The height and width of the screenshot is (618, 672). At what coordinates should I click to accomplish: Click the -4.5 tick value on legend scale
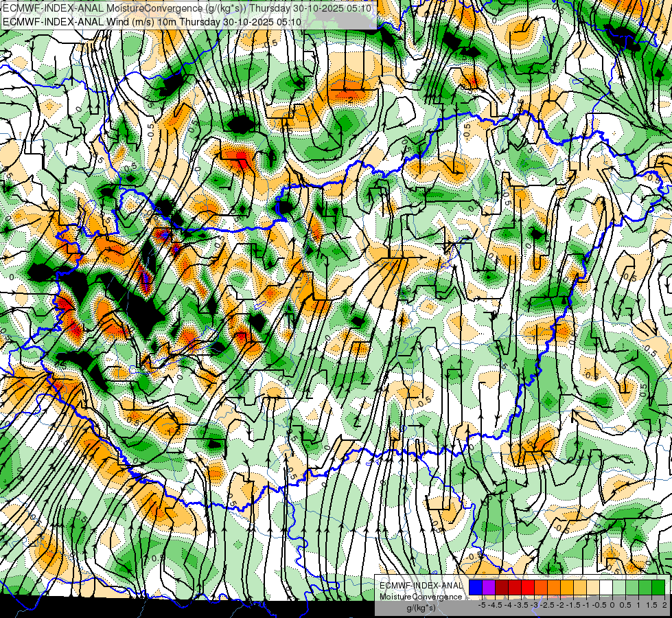pyautogui.click(x=495, y=605)
